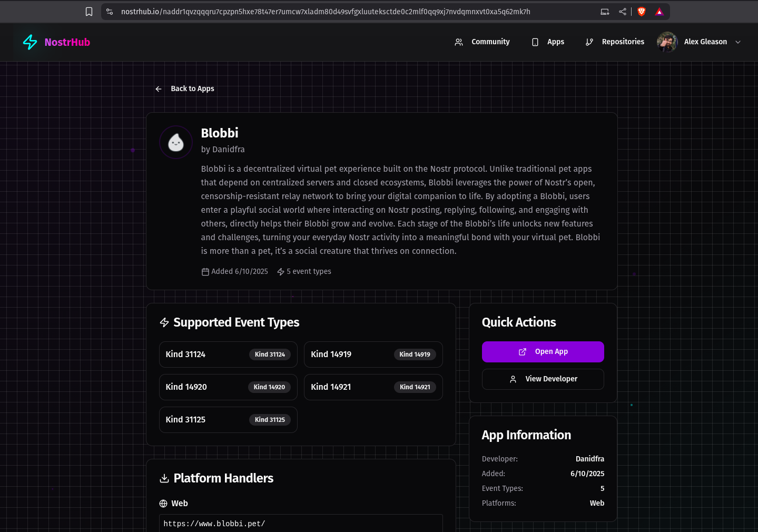This screenshot has width=758, height=532.
Task: Click the cast/screen icon in address bar
Action: coord(605,12)
